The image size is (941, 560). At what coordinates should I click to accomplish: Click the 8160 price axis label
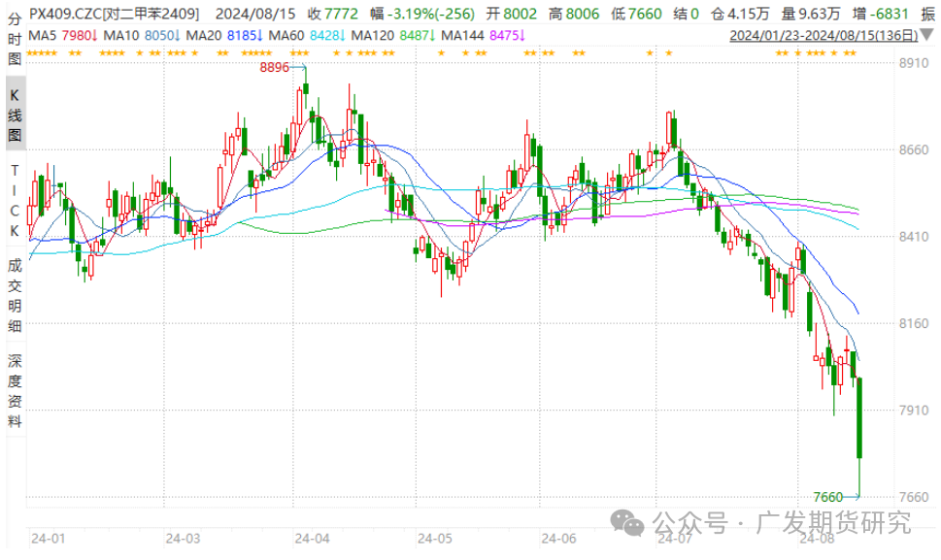[x=914, y=324]
